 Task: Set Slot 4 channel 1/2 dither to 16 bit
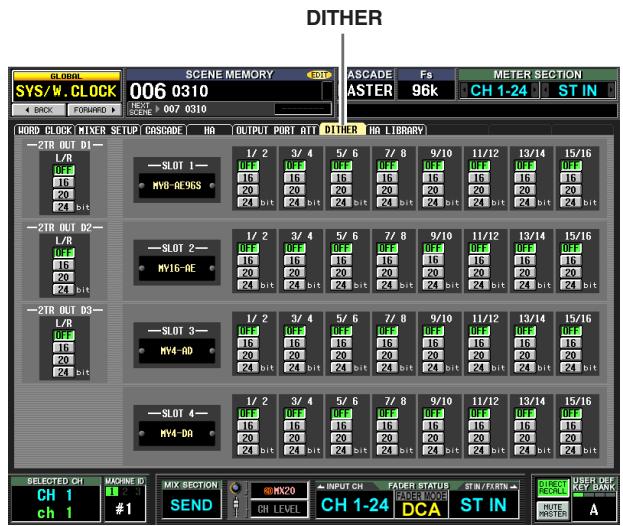248,426
